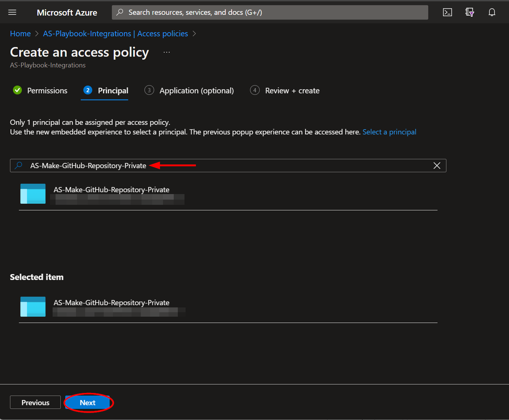The image size is (509, 420).
Task: Proceed with the Next button
Action: (x=87, y=403)
